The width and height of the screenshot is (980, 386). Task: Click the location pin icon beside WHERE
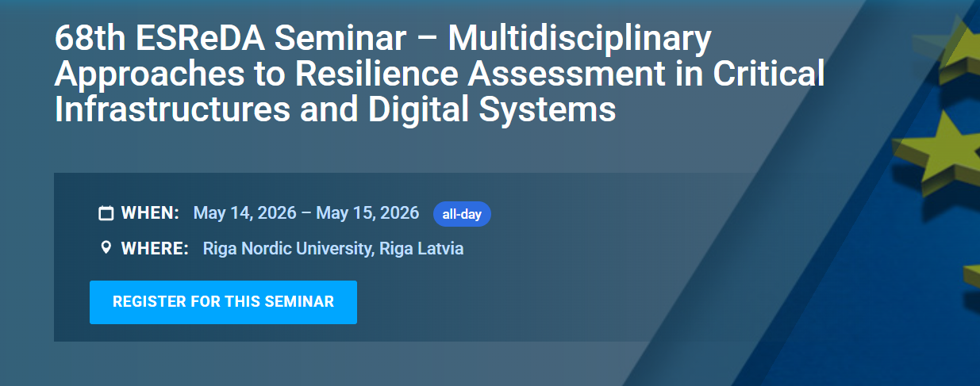[x=106, y=248]
